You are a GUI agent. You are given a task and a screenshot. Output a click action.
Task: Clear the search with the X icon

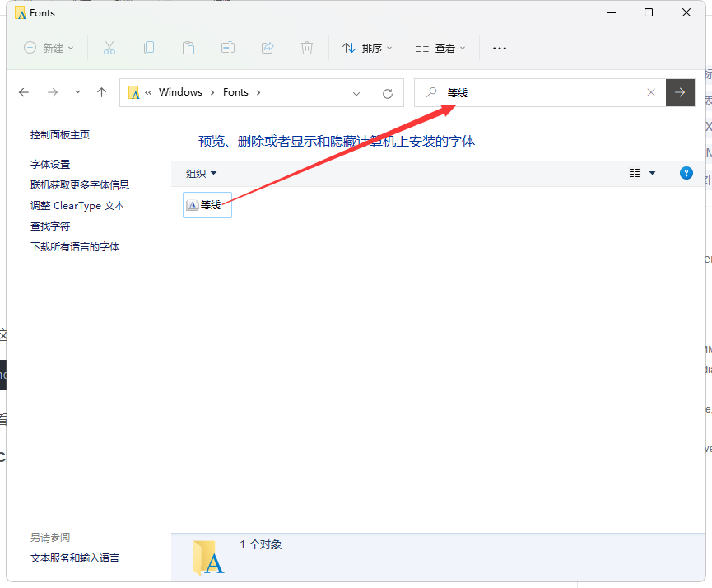point(651,92)
